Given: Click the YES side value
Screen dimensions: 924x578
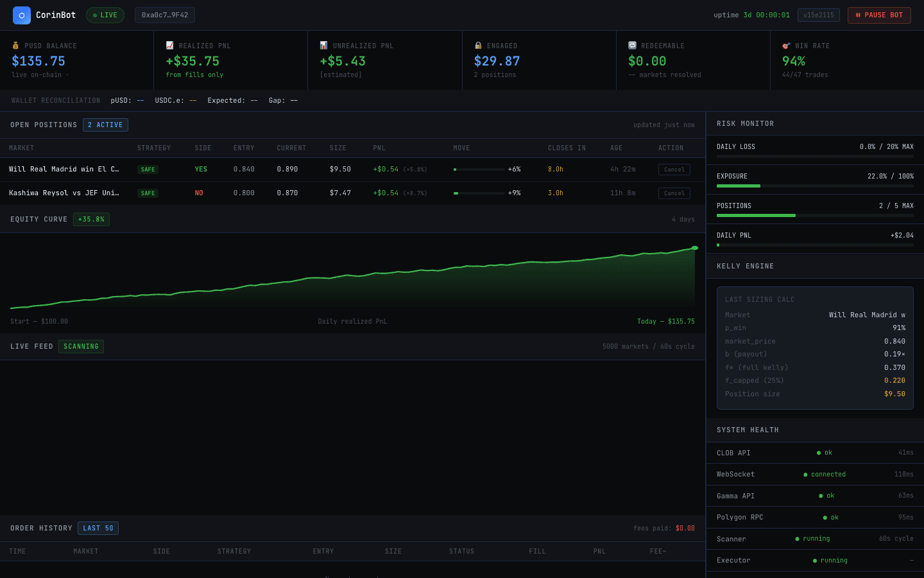Looking at the screenshot, I should click(201, 170).
